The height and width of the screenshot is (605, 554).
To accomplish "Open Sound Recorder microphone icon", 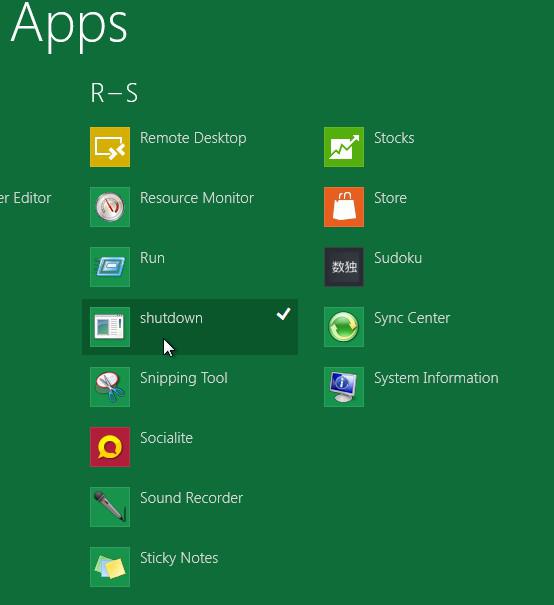I will click(x=110, y=507).
